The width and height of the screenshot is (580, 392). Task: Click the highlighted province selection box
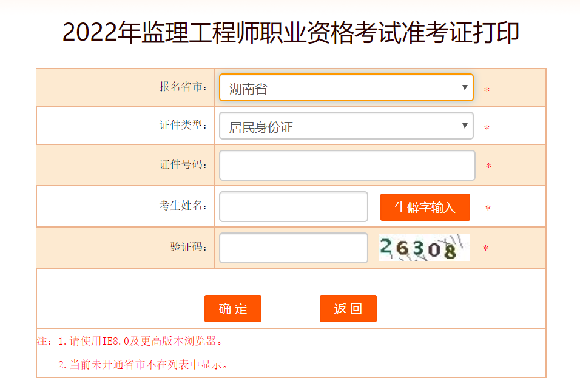(346, 87)
